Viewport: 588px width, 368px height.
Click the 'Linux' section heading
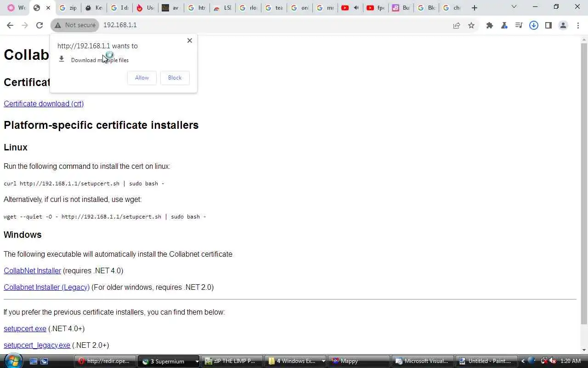coord(16,147)
